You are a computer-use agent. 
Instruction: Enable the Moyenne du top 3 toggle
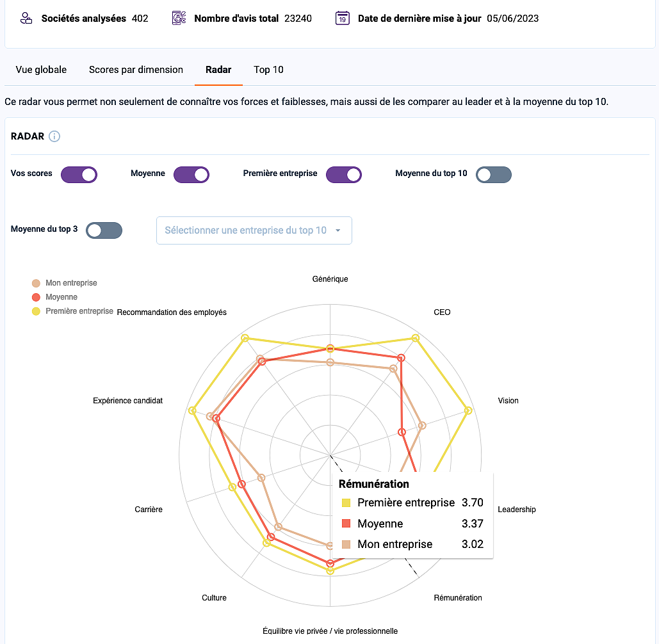(104, 230)
